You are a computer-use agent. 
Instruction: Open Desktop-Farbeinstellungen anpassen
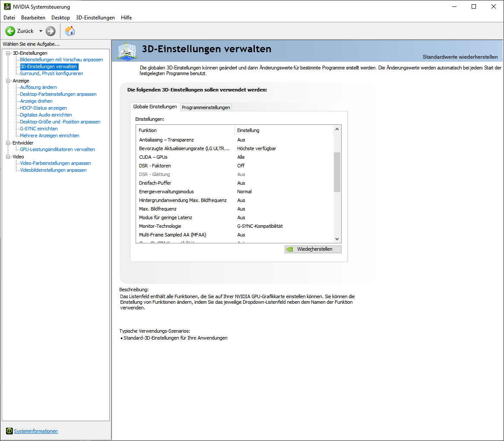(58, 94)
